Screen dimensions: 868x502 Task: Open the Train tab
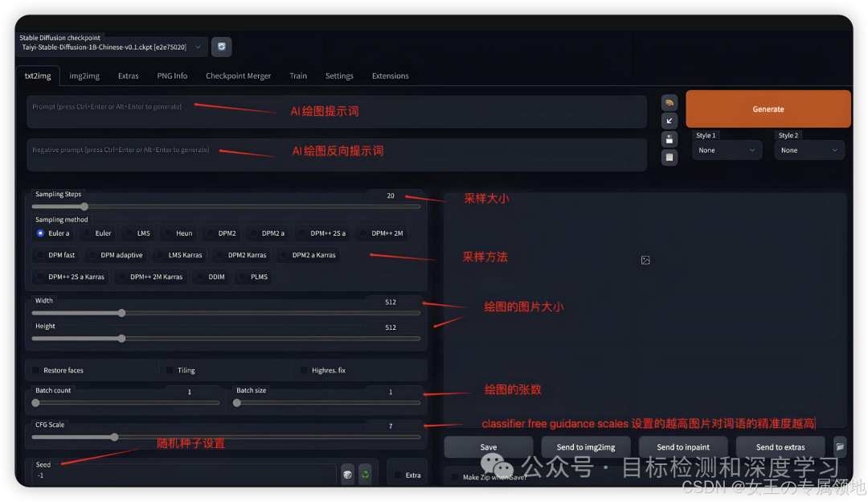pyautogui.click(x=298, y=76)
